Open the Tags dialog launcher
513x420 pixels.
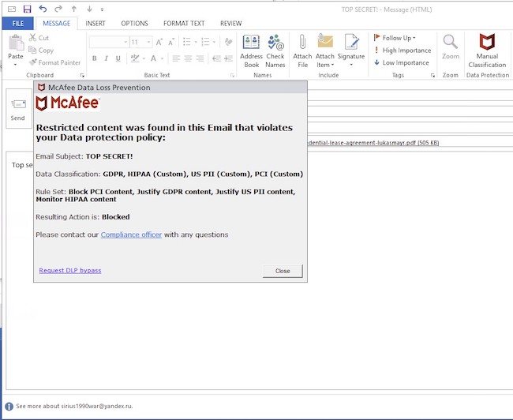pyautogui.click(x=432, y=75)
